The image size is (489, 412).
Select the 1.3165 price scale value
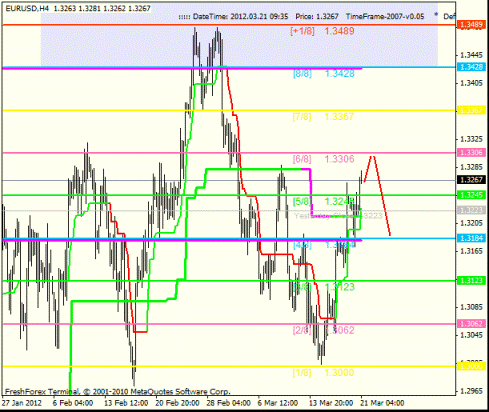pyautogui.click(x=471, y=251)
